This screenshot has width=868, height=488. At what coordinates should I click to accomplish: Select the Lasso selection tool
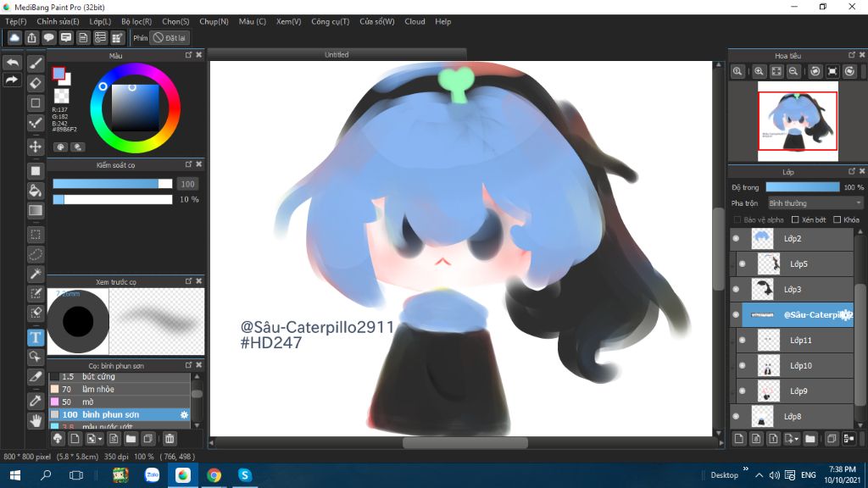36,254
